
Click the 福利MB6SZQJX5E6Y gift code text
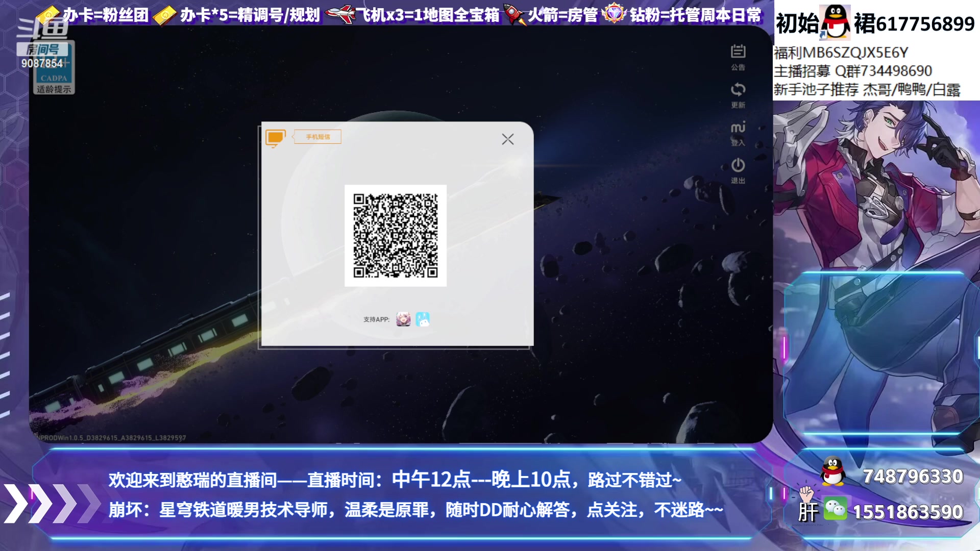point(841,53)
